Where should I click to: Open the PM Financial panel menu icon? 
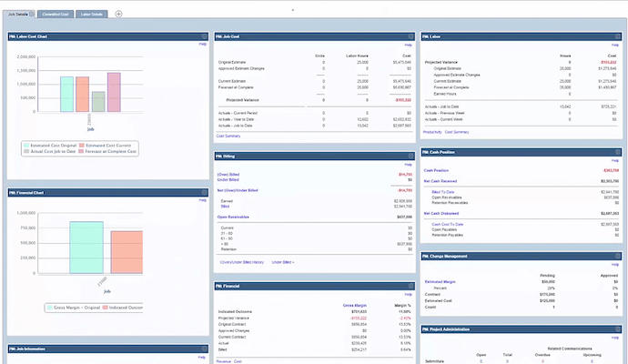(x=410, y=286)
